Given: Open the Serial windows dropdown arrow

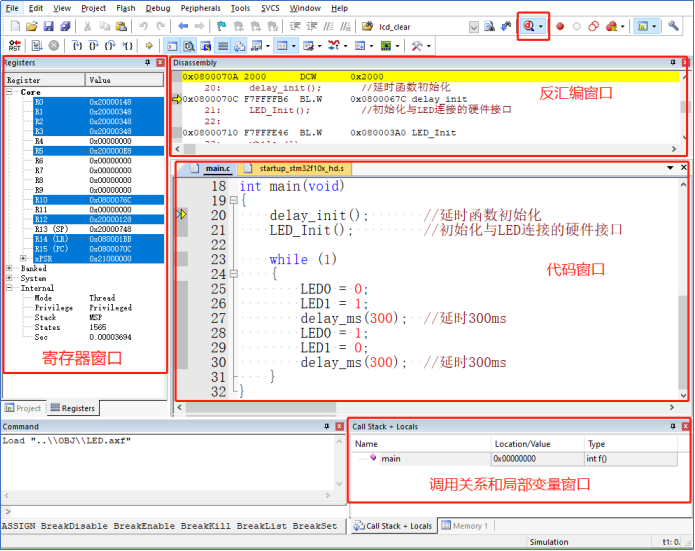Looking at the screenshot, I should coord(320,46).
